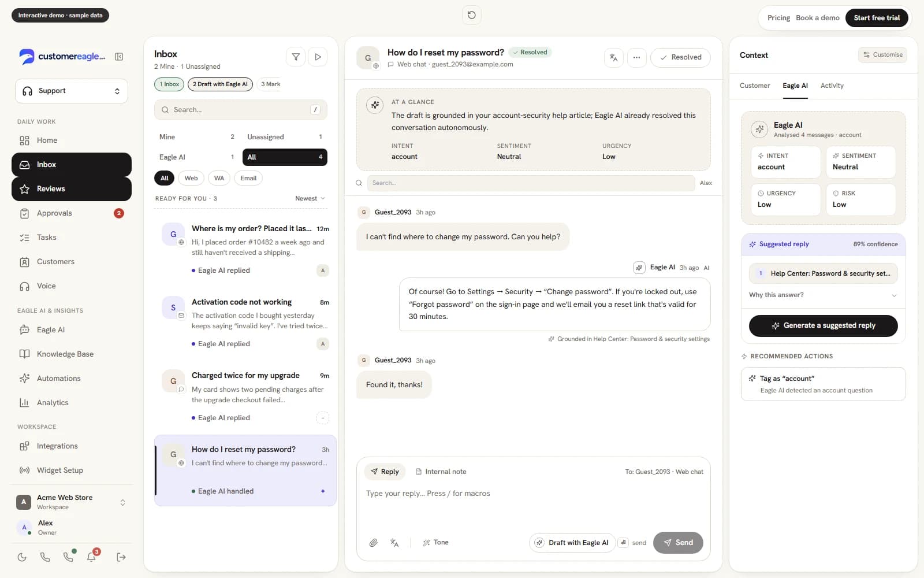924x578 pixels.
Task: Click the phone icon in bottom bar
Action: point(45,557)
